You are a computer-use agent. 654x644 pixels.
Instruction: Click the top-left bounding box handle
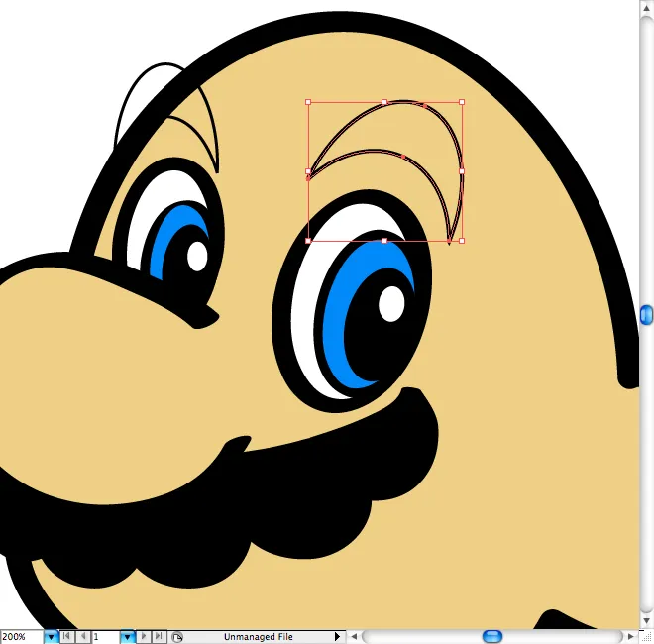308,102
